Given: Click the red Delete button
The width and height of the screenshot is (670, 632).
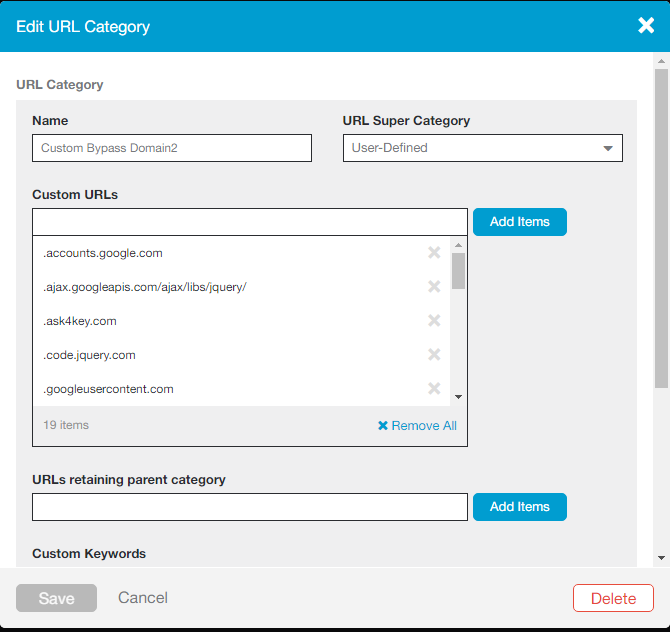Looking at the screenshot, I should pos(613,598).
